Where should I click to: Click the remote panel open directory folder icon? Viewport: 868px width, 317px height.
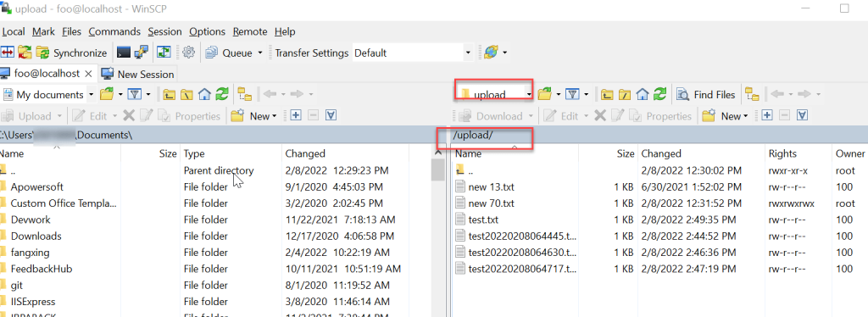pos(545,95)
